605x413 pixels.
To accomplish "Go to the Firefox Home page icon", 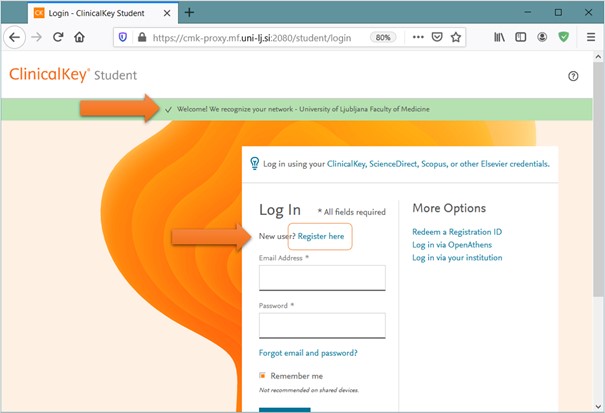I will 80,37.
